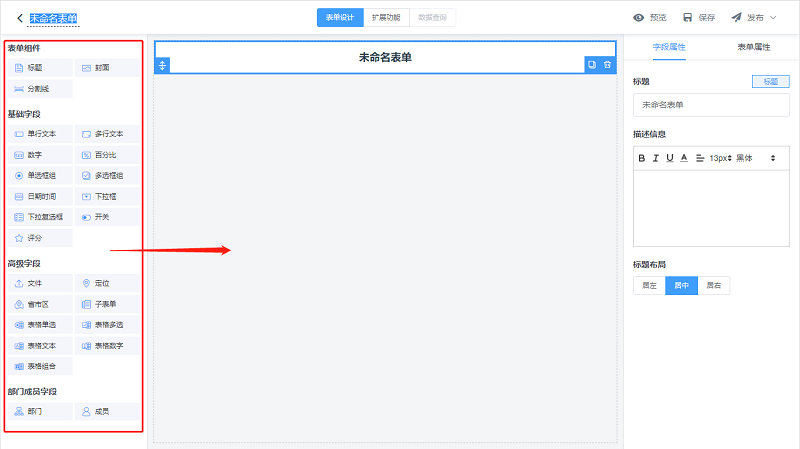This screenshot has width=800, height=449.
Task: Add the 部门 department field
Action: [x=40, y=412]
